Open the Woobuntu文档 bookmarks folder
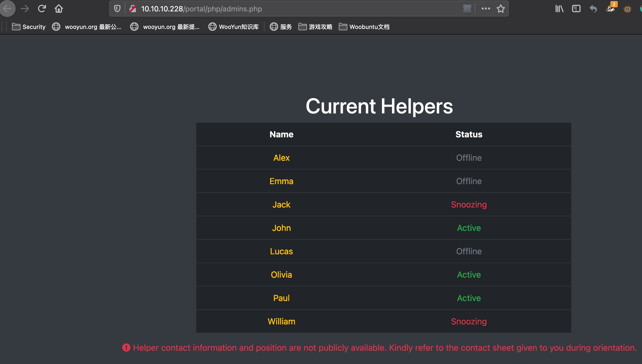642x364 pixels. click(x=364, y=27)
